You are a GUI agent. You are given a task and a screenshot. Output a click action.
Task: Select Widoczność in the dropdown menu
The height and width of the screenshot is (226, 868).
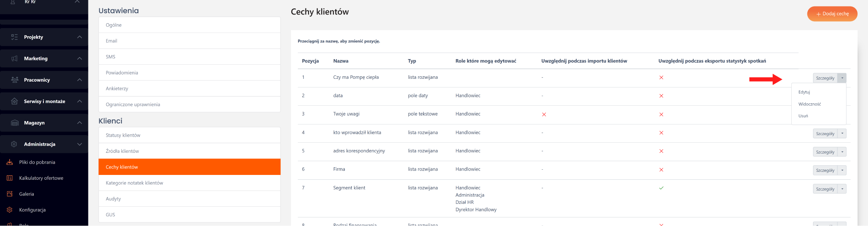click(809, 104)
